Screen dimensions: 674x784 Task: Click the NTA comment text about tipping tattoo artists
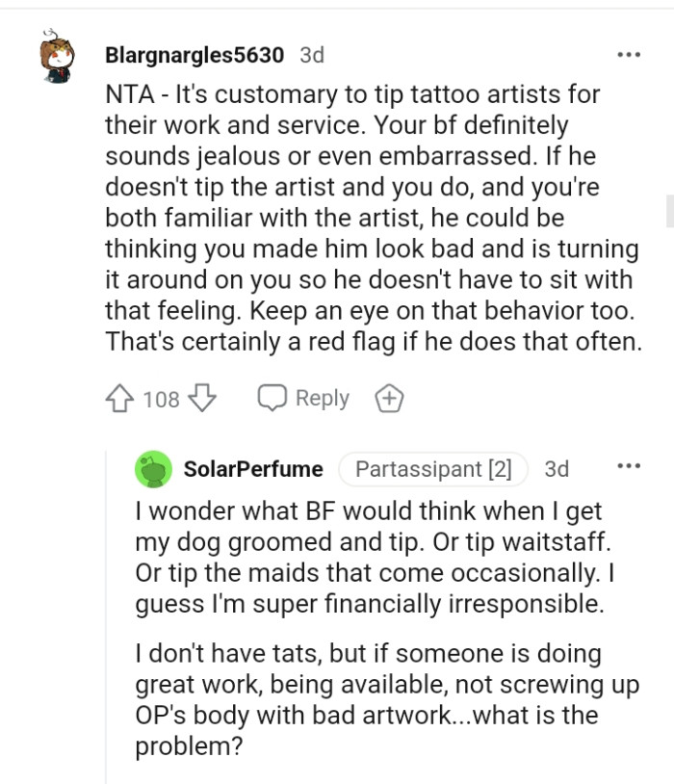tap(371, 218)
